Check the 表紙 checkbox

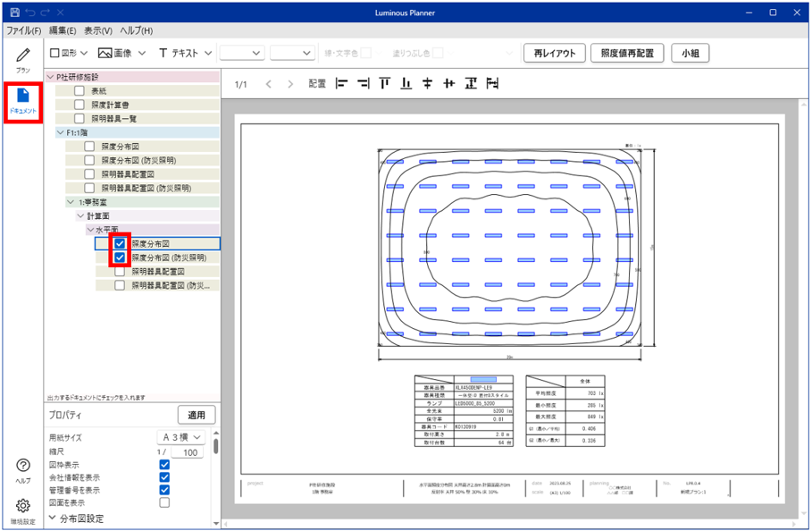click(x=80, y=91)
